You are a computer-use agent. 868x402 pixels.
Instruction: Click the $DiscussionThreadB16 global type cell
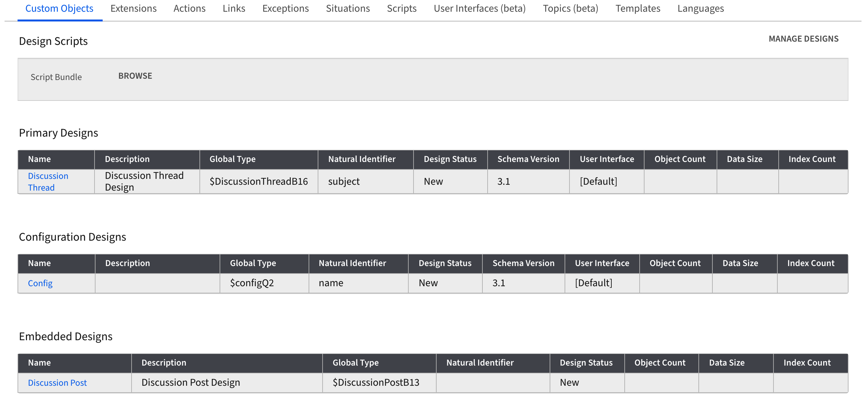[259, 181]
